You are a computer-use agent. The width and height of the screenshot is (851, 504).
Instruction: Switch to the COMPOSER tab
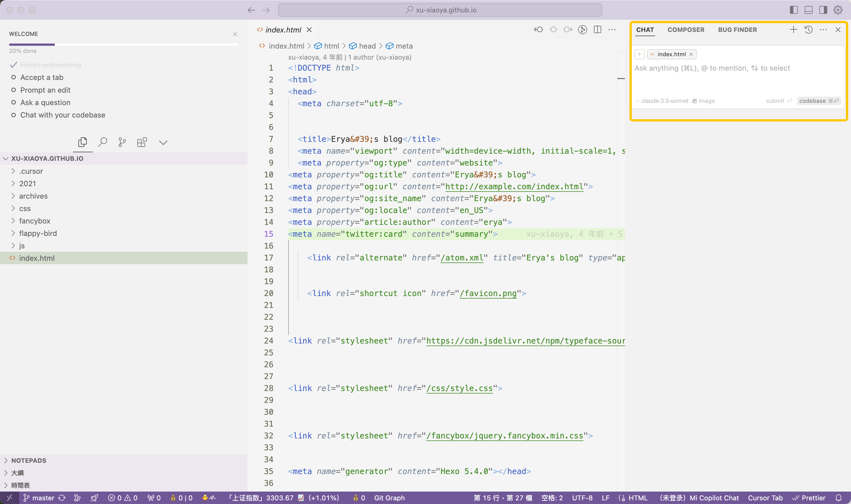click(686, 30)
